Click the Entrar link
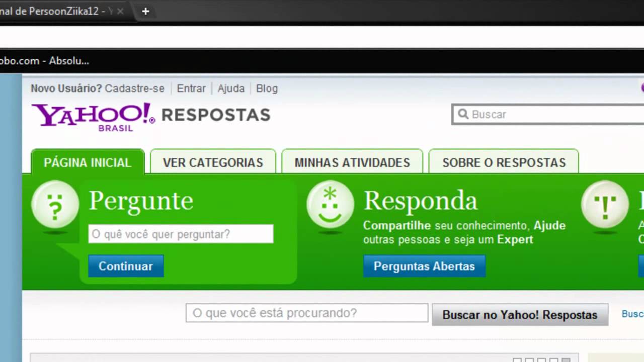Screen dimensions: 644x362 (191, 88)
